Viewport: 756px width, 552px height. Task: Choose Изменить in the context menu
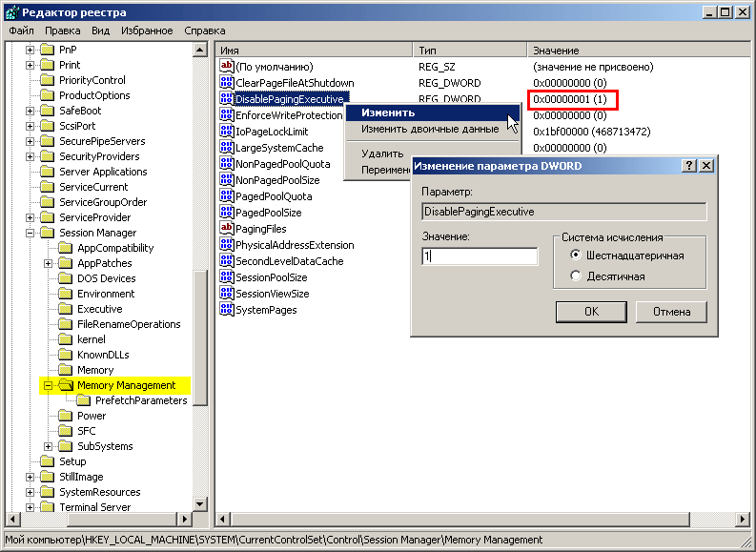(x=387, y=112)
